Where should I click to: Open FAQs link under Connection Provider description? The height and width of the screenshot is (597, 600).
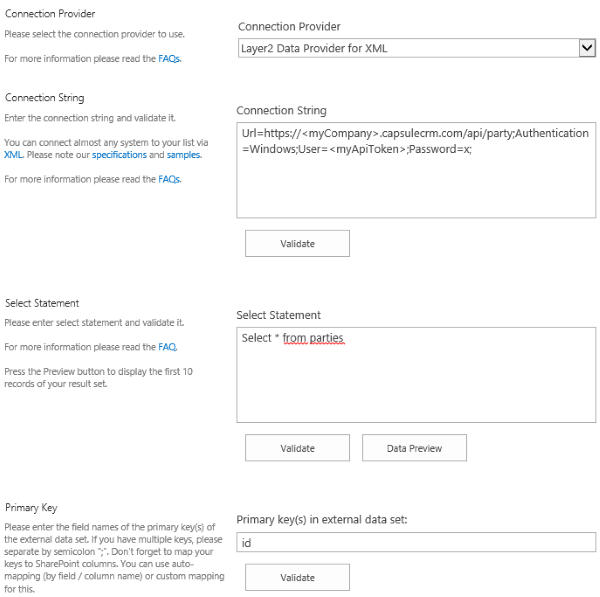(x=169, y=59)
